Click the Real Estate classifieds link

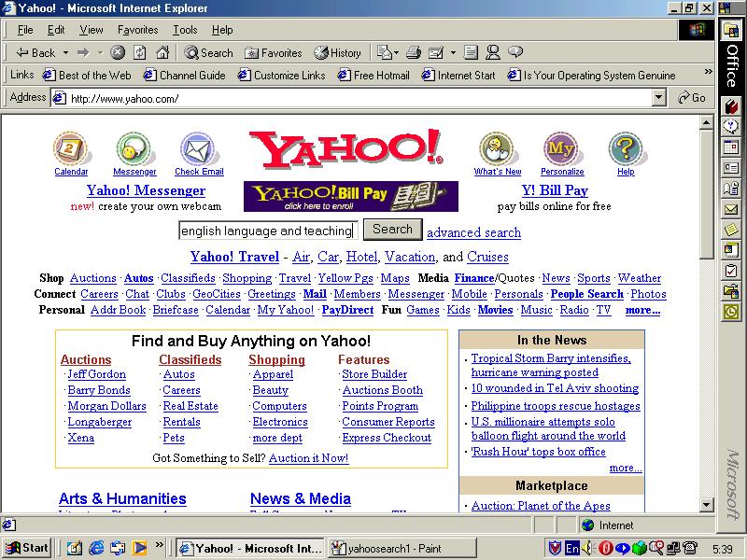190,406
